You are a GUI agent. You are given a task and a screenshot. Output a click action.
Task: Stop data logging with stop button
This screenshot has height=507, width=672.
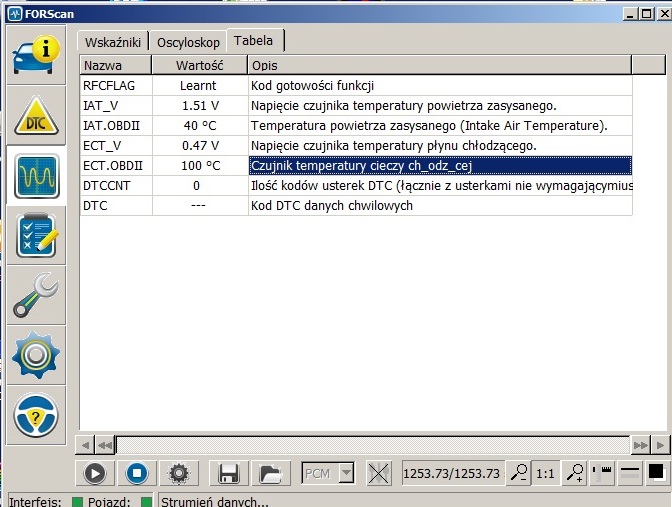pos(137,474)
